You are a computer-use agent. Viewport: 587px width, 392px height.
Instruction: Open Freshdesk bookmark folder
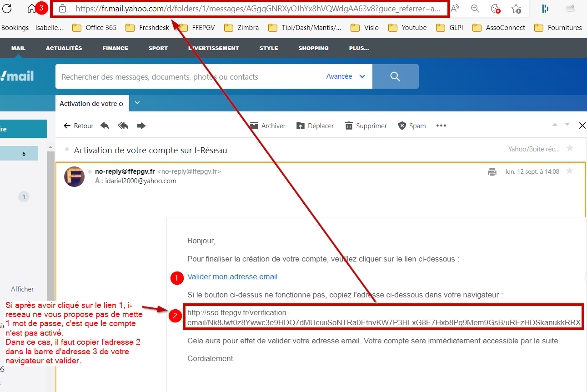pos(147,28)
